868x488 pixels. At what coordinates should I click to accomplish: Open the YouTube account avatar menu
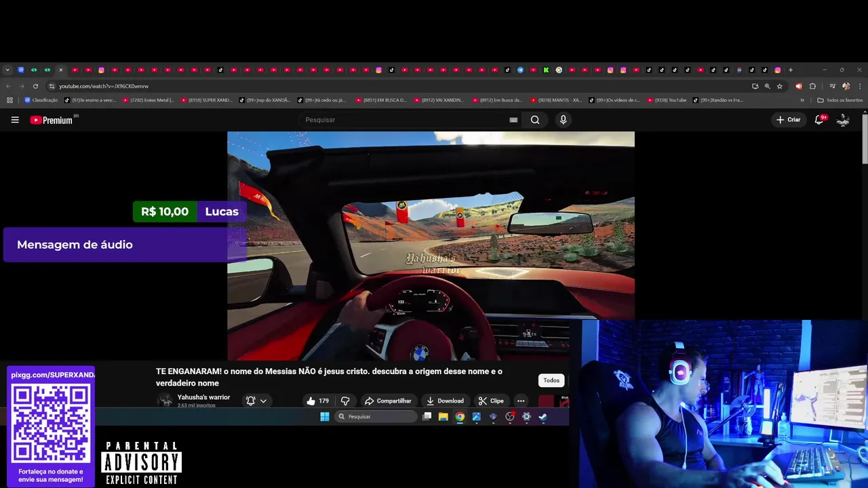coord(843,120)
